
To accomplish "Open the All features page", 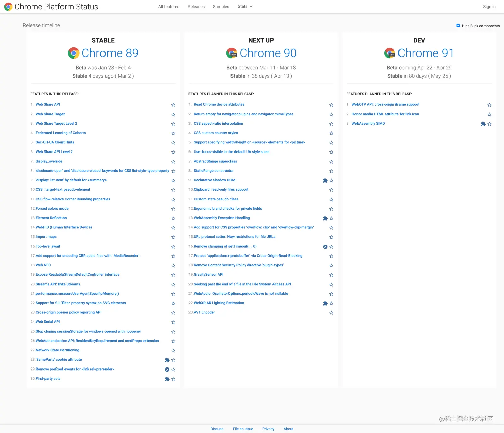I will 169,6.
